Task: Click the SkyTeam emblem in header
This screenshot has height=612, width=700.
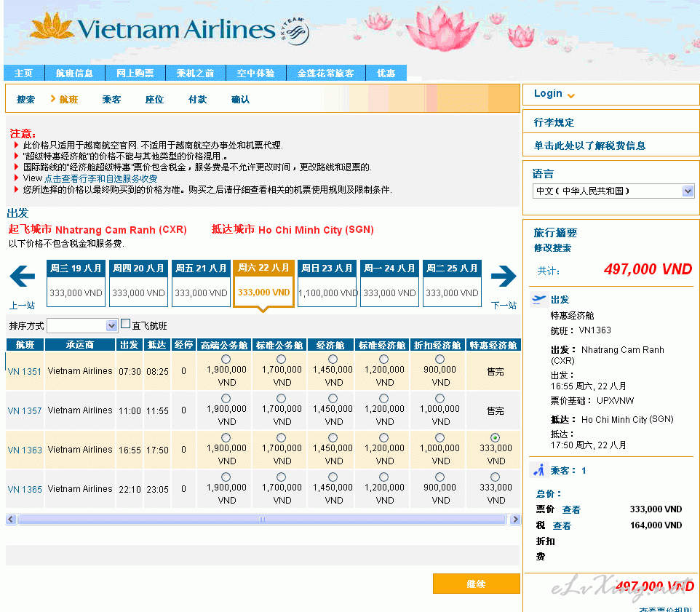Action: point(295,31)
